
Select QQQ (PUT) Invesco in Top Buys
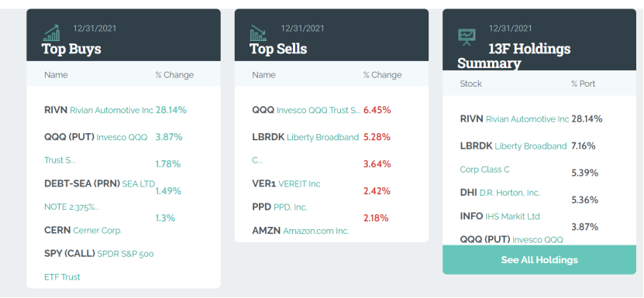tap(95, 148)
